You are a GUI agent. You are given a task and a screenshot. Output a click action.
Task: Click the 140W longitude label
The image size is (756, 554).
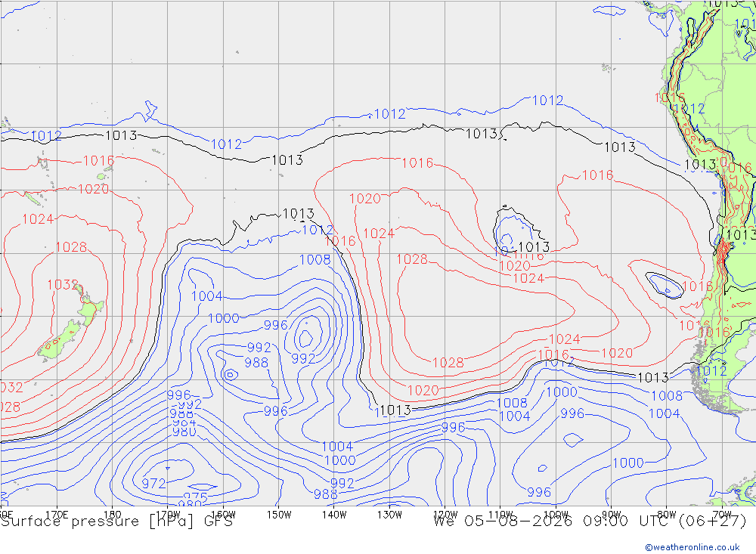[x=334, y=515]
